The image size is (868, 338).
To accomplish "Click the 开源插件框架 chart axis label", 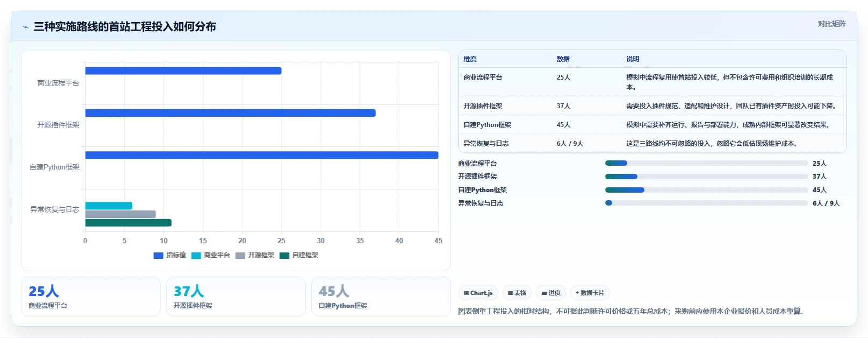I will click(x=58, y=125).
